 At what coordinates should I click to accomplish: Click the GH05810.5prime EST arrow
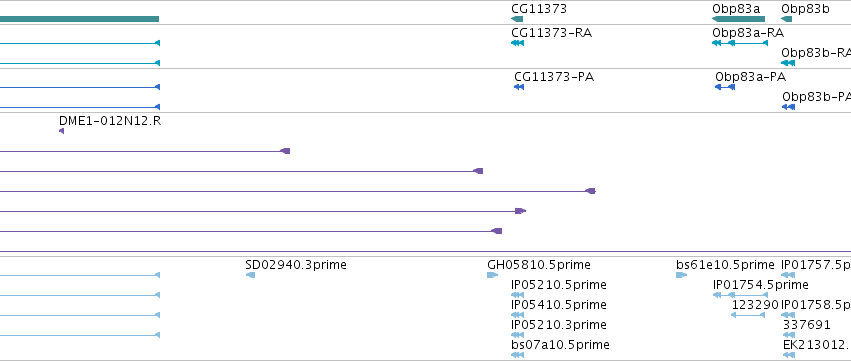(492, 275)
